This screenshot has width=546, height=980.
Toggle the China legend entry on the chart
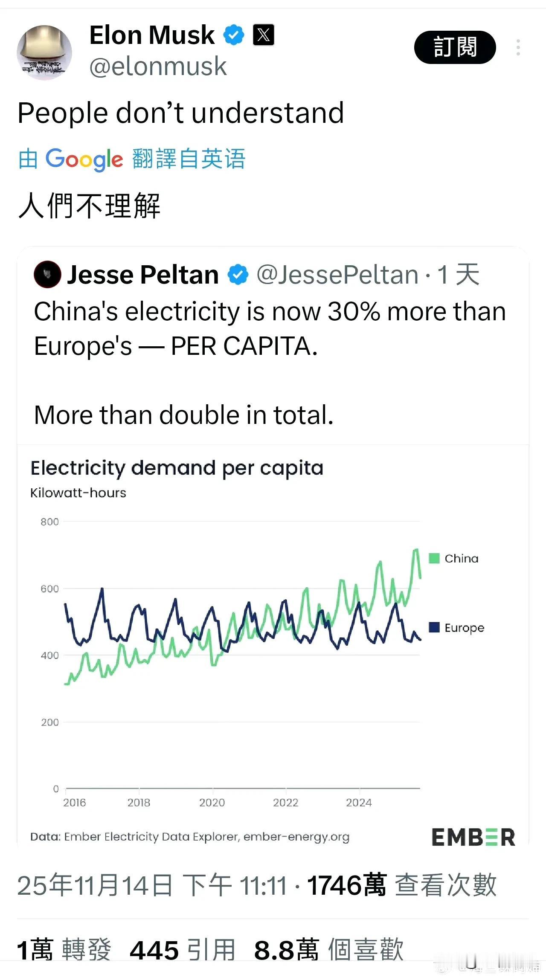[453, 558]
